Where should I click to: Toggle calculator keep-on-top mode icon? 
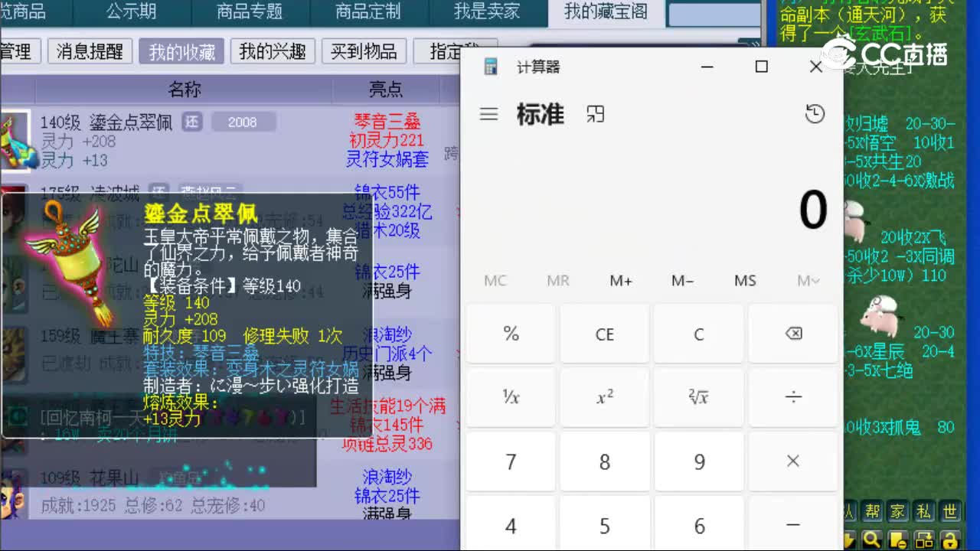(x=595, y=114)
